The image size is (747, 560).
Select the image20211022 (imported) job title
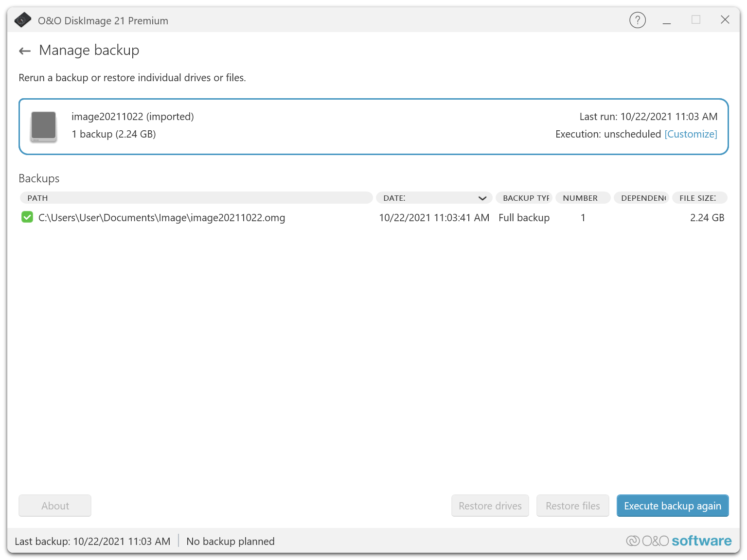[x=133, y=117]
